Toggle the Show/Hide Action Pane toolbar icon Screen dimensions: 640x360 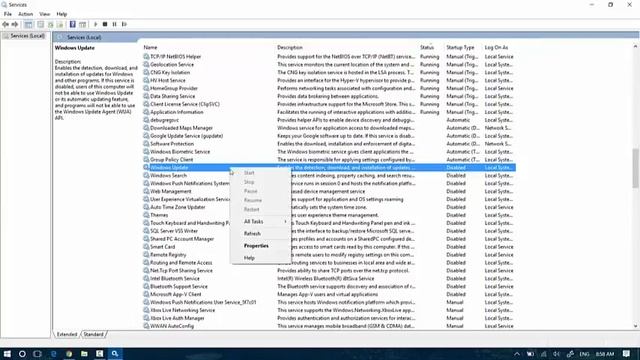(x=82, y=24)
